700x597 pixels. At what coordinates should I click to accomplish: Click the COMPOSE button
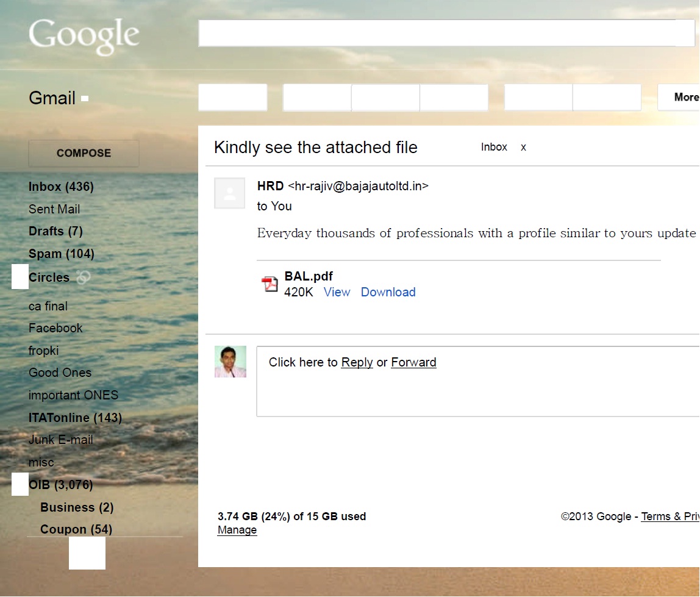(84, 153)
